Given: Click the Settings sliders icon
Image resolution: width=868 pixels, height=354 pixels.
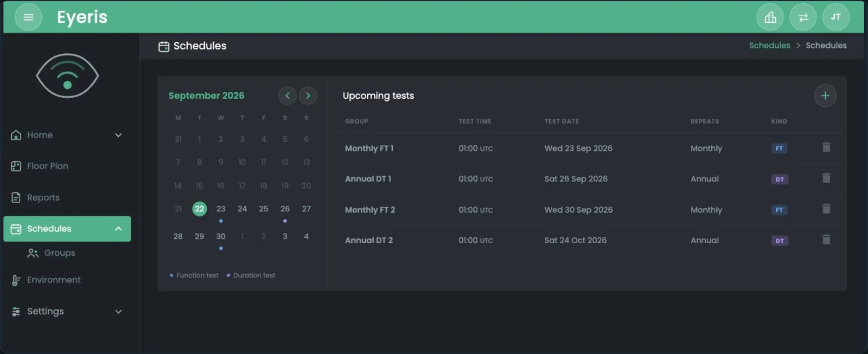Looking at the screenshot, I should [x=16, y=312].
